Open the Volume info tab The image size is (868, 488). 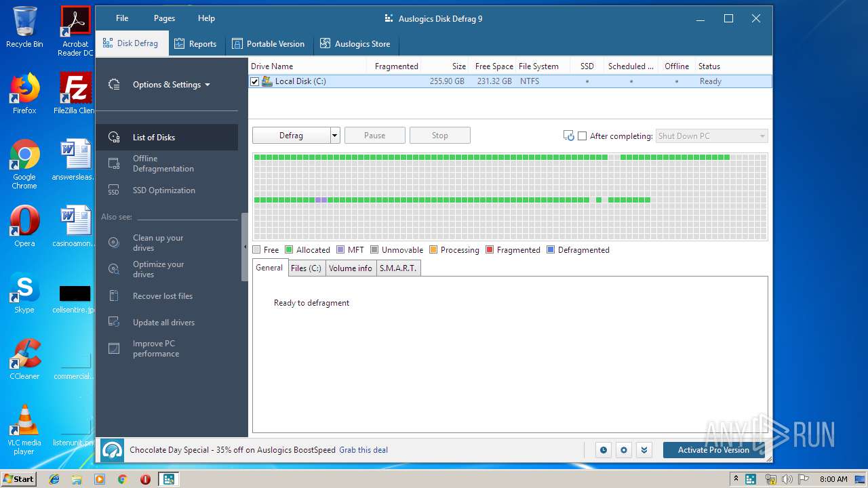coord(351,268)
